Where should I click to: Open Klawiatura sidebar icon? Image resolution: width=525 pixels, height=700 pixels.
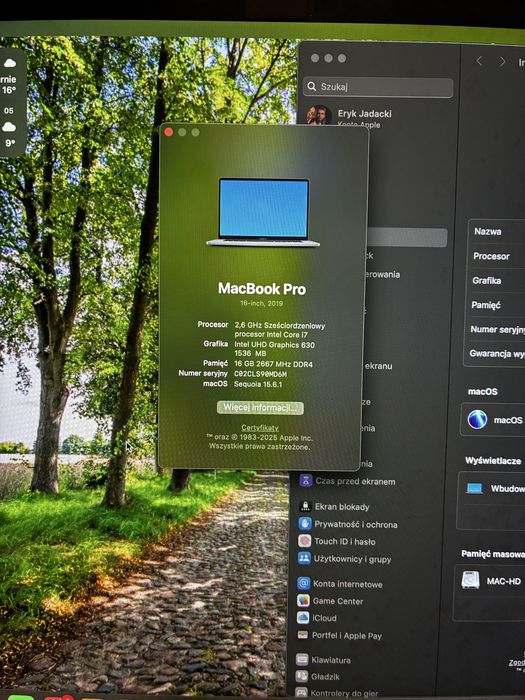pos(302,659)
